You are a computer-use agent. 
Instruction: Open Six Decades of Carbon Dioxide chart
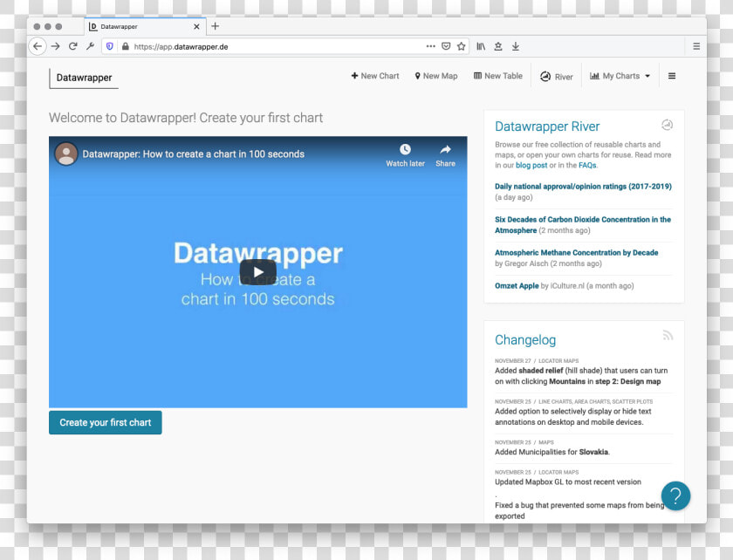(583, 225)
